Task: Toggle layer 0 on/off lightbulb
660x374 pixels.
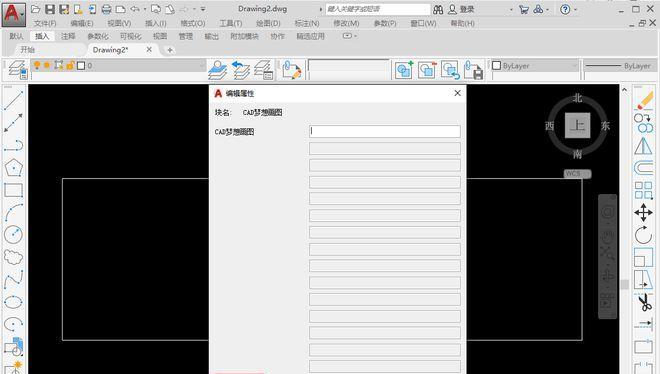Action: click(x=37, y=65)
